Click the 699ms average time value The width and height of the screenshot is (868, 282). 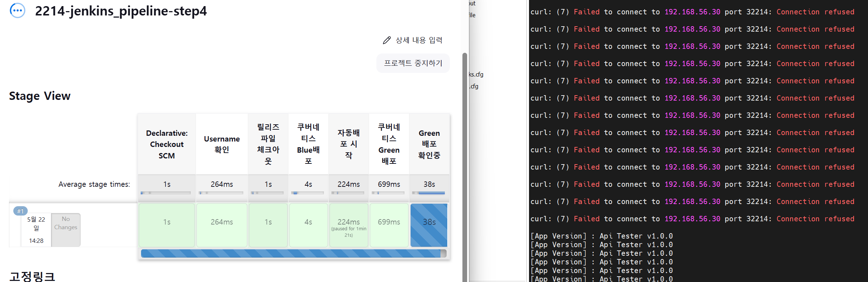tap(389, 184)
